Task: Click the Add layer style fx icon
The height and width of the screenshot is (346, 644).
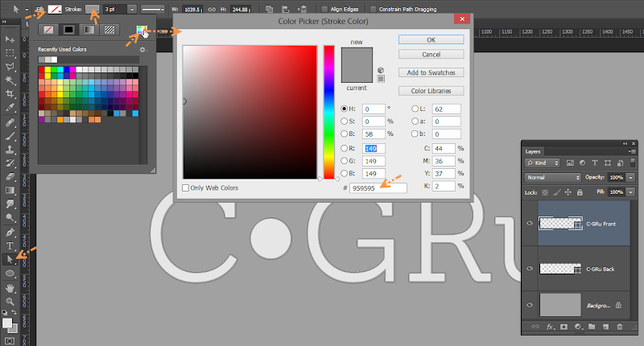Action: click(x=550, y=327)
